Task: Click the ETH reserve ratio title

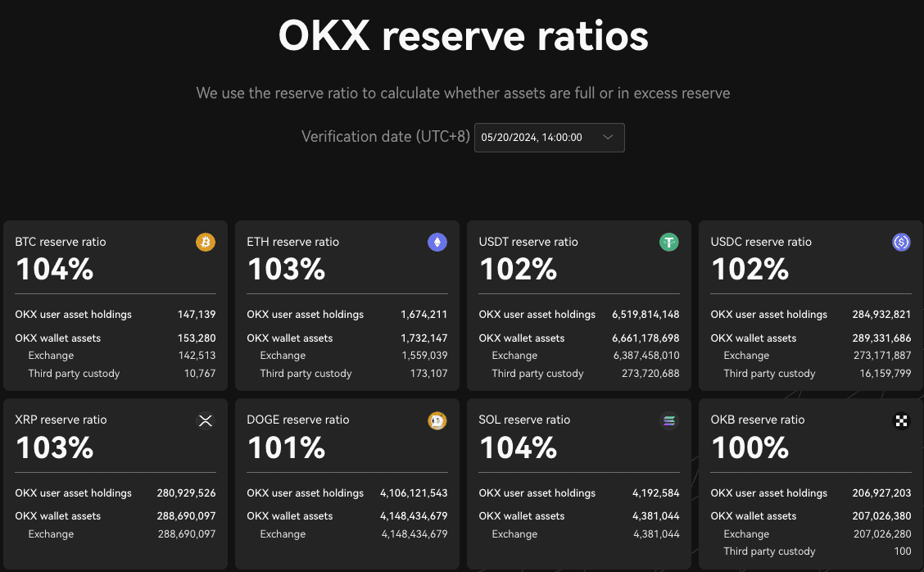Action: pyautogui.click(x=293, y=242)
